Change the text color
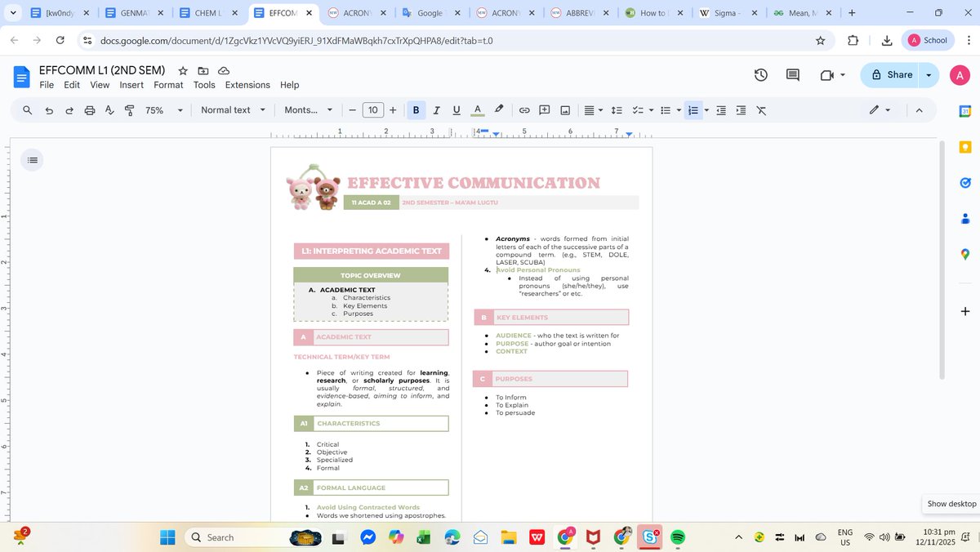This screenshot has width=980, height=552. pyautogui.click(x=477, y=109)
